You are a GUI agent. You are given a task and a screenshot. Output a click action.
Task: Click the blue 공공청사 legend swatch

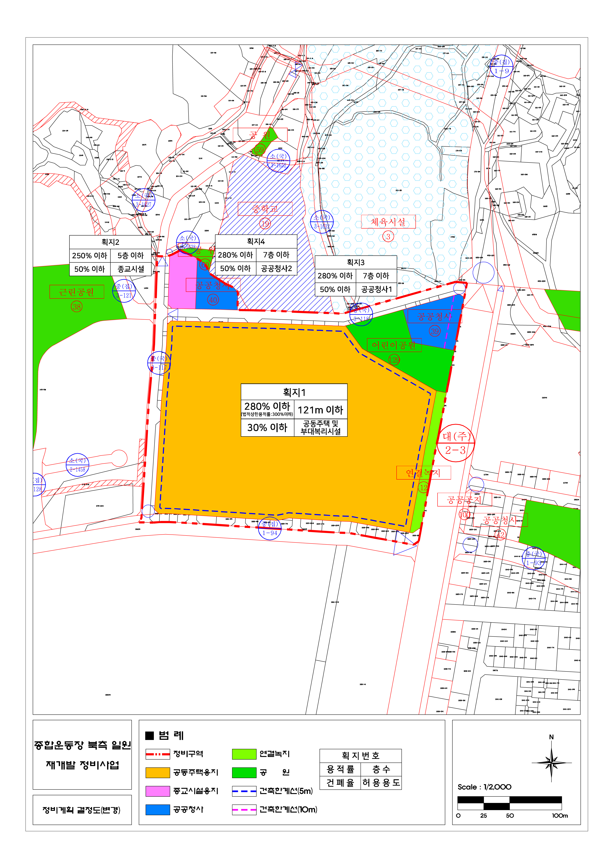[158, 809]
